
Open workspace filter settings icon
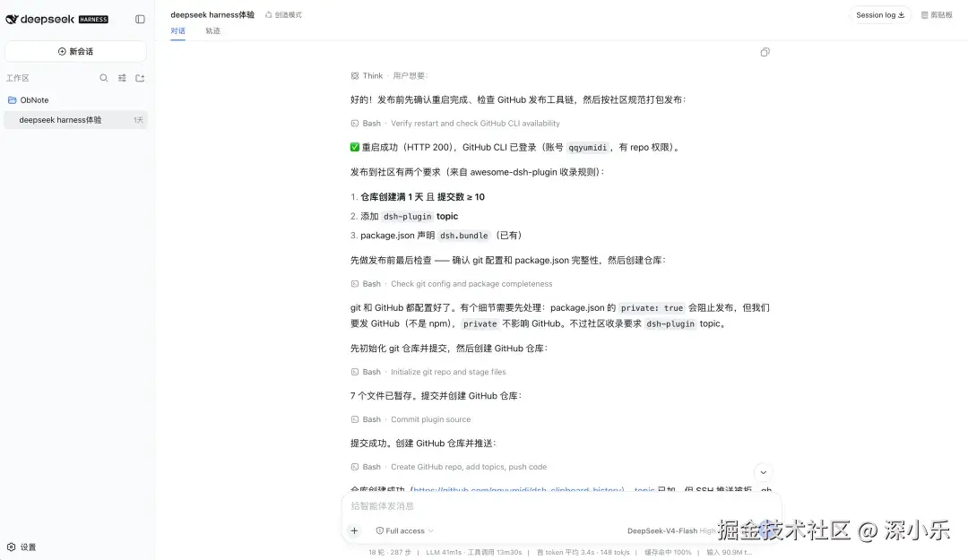click(x=122, y=78)
